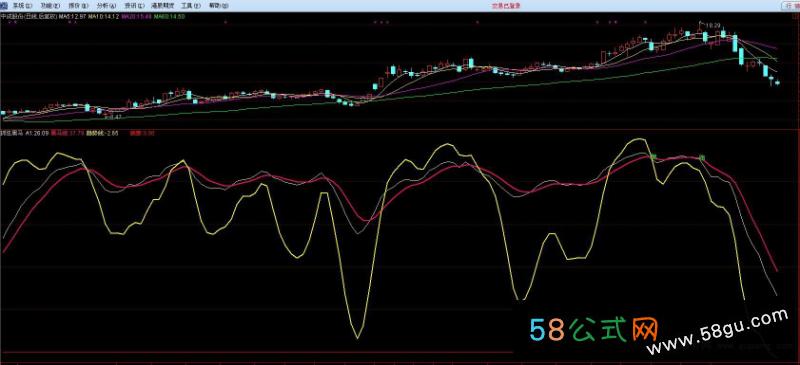The image size is (800, 365).
Task: Open the 系统 menu
Action: 21,6
